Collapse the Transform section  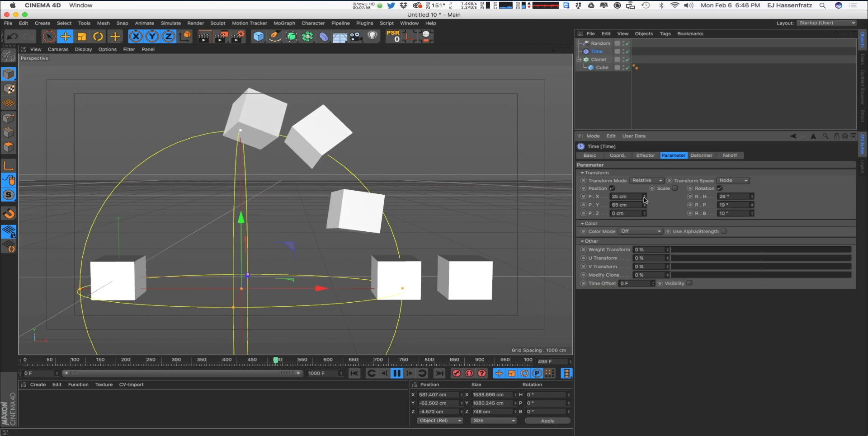coord(582,173)
